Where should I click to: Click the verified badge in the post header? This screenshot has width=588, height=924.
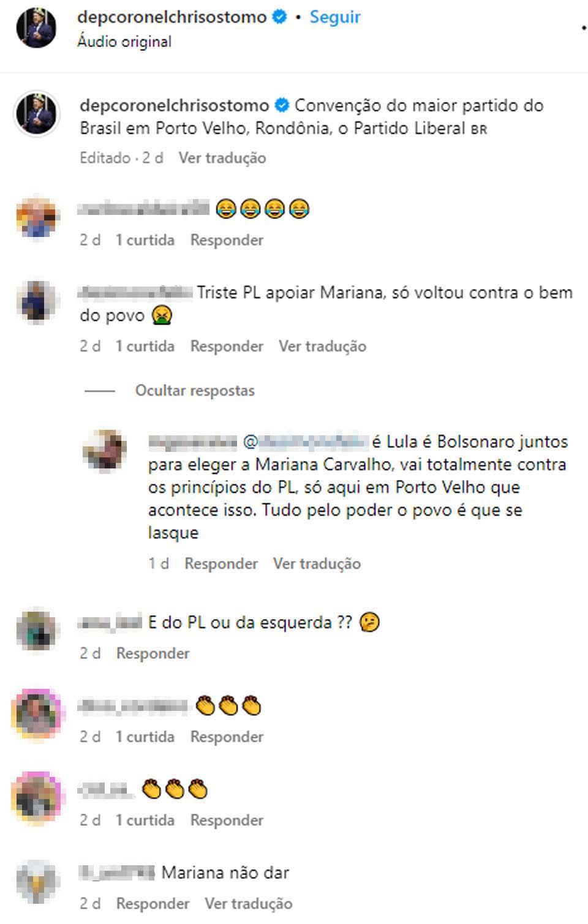279,17
